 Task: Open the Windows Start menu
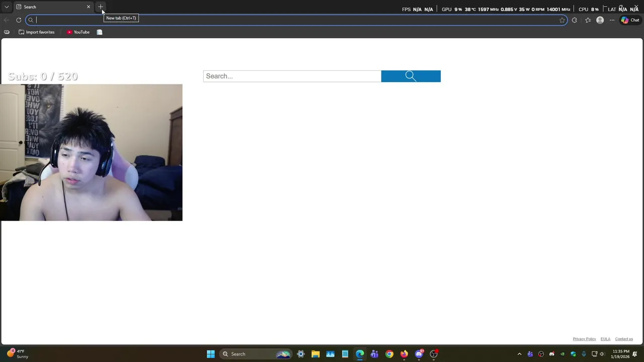point(211,354)
